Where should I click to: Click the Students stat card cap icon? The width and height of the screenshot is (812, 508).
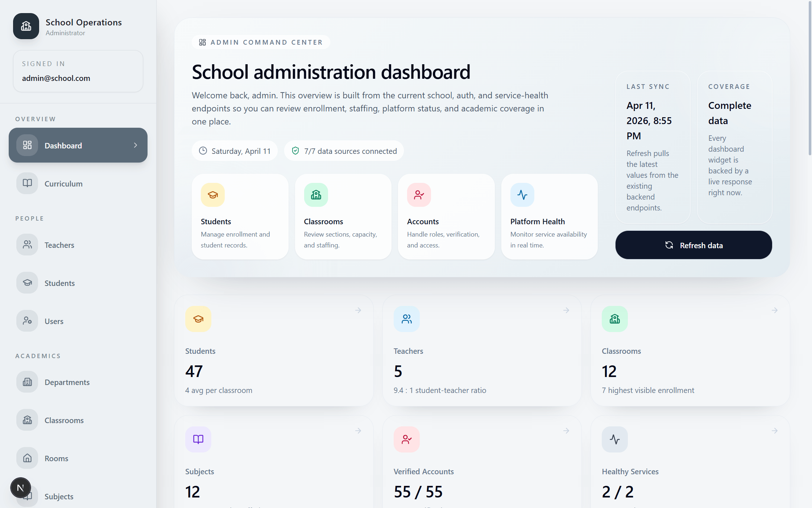coord(198,319)
